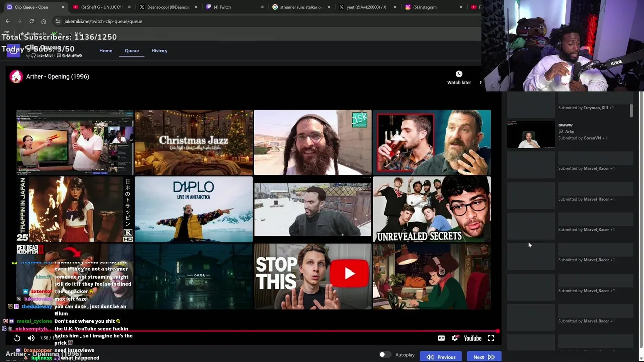This screenshot has width=644, height=362.
Task: Open the Diplo Live in Antarctica thumbnail
Action: 194,209
